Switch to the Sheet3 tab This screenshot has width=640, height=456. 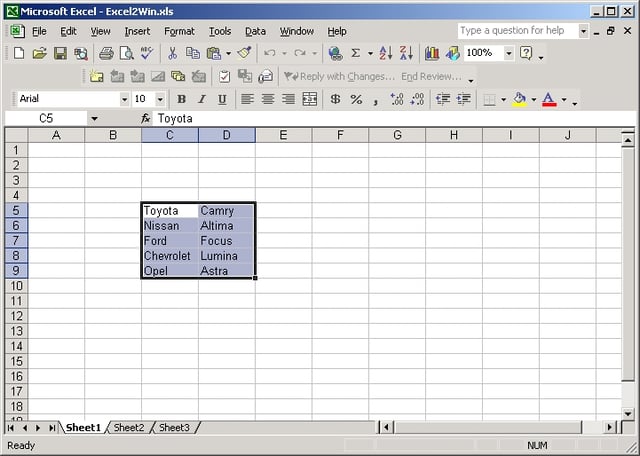coord(174,427)
